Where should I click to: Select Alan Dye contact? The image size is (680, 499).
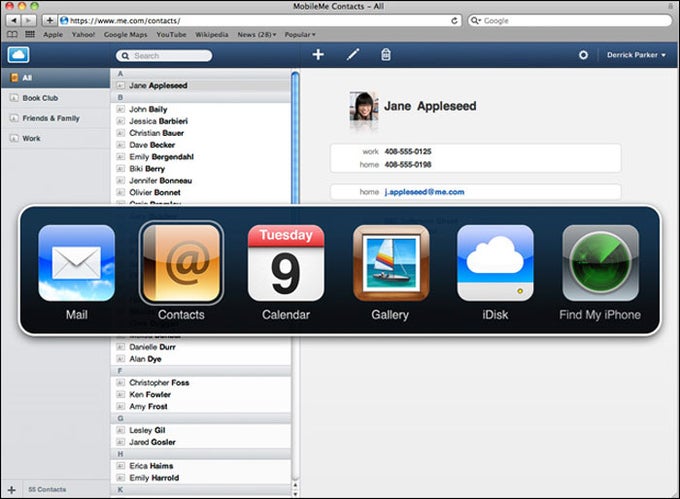click(201, 359)
